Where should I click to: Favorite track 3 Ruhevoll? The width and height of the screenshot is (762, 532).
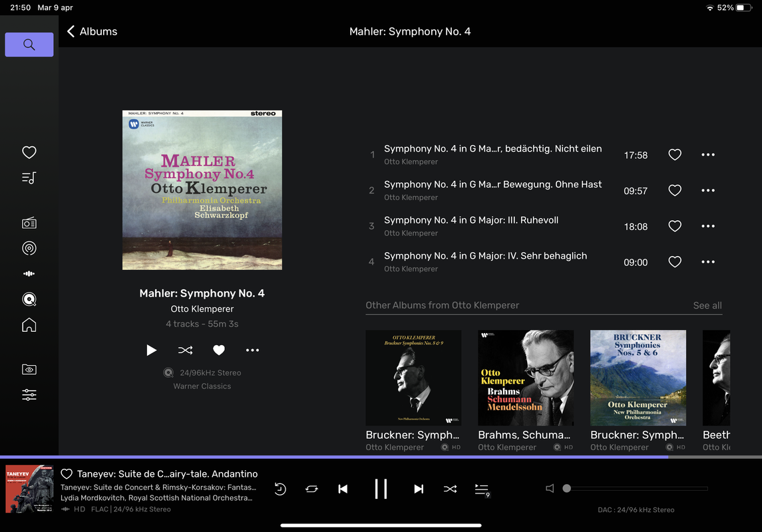[675, 226]
